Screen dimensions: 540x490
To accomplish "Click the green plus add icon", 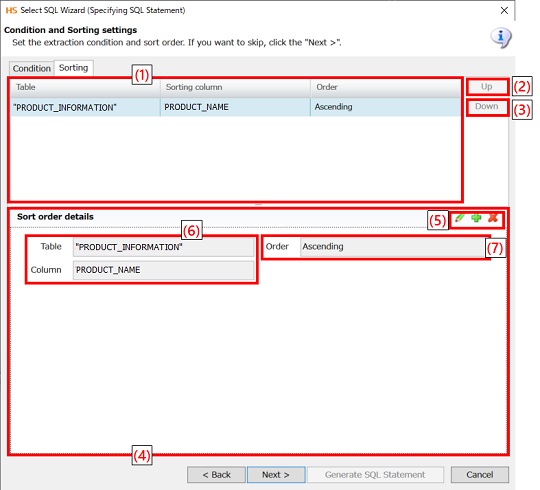I will click(x=476, y=218).
